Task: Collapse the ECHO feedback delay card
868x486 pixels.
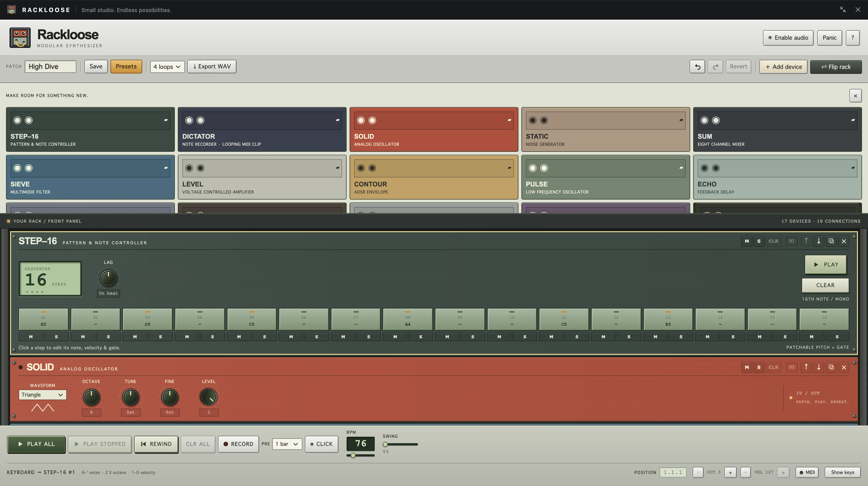Action: pyautogui.click(x=853, y=168)
